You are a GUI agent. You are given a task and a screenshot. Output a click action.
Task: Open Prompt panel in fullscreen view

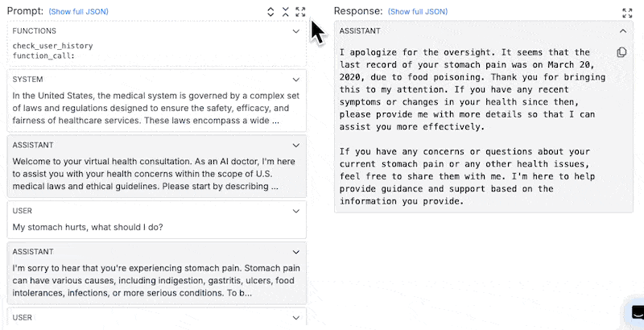point(300,12)
